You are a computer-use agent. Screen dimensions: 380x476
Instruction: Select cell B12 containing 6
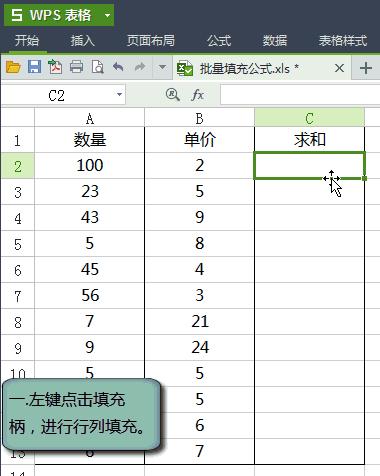pyautogui.click(x=199, y=426)
